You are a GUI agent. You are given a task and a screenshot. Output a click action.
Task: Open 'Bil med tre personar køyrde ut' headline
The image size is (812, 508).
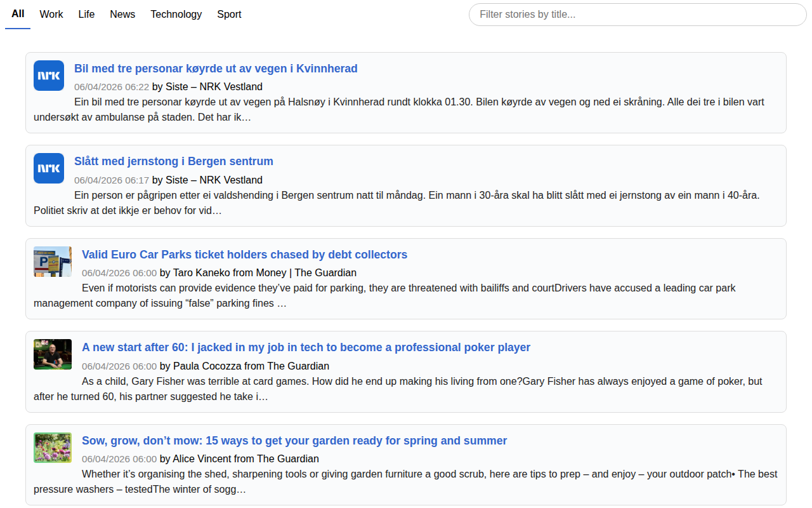click(x=216, y=69)
